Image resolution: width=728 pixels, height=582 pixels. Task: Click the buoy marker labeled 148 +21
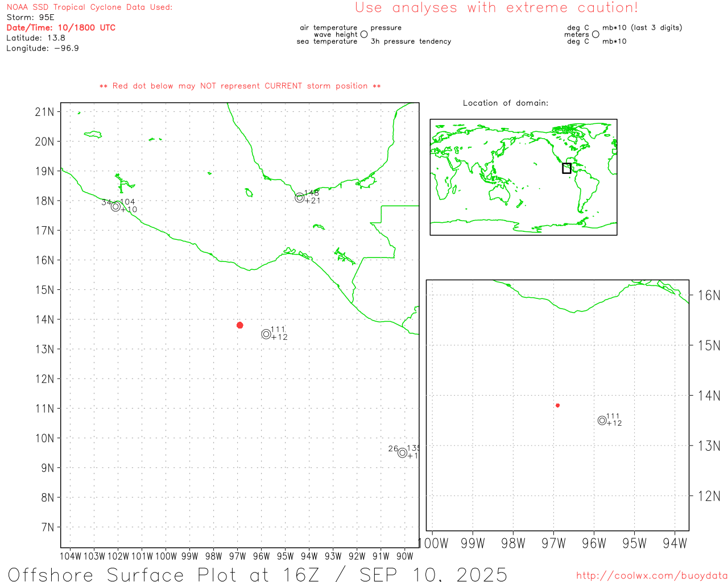click(x=300, y=198)
